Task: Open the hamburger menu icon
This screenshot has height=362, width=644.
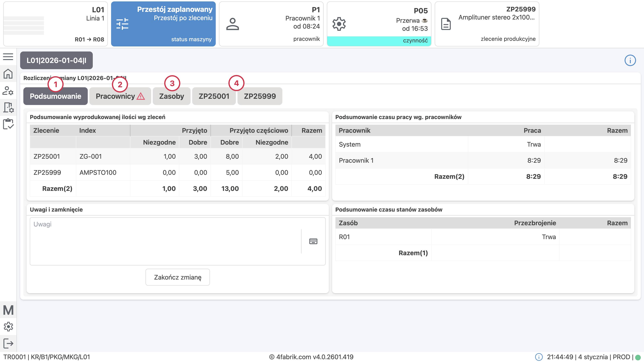Action: [x=8, y=57]
